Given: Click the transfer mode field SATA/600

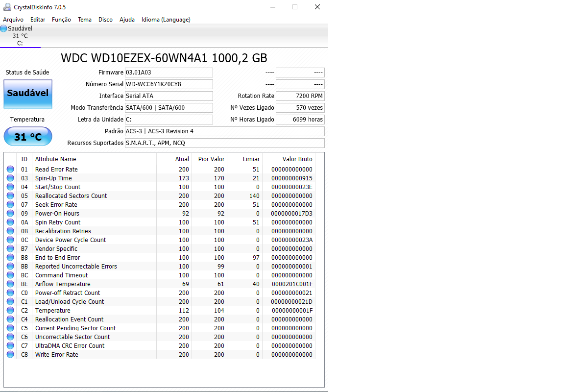Looking at the screenshot, I should coord(169,108).
